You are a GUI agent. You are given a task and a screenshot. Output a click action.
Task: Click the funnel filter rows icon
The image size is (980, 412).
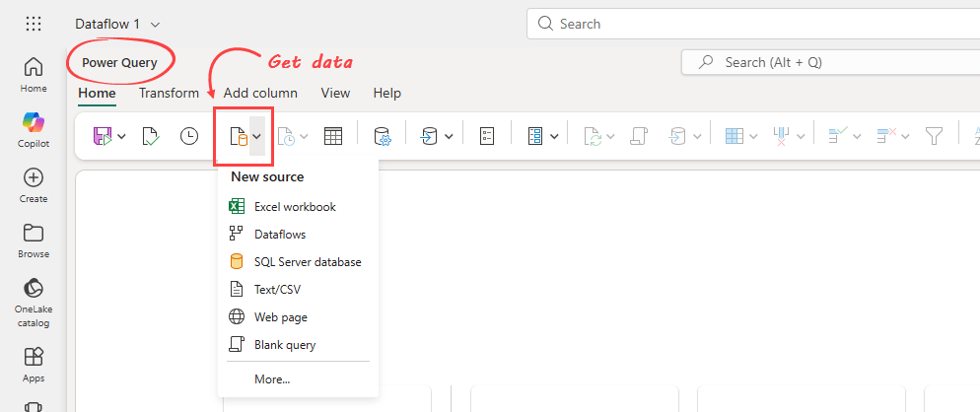934,136
